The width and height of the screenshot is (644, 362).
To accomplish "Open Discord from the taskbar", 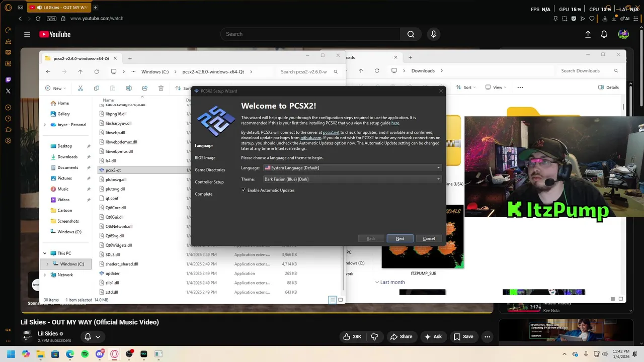I will pyautogui.click(x=100, y=354).
